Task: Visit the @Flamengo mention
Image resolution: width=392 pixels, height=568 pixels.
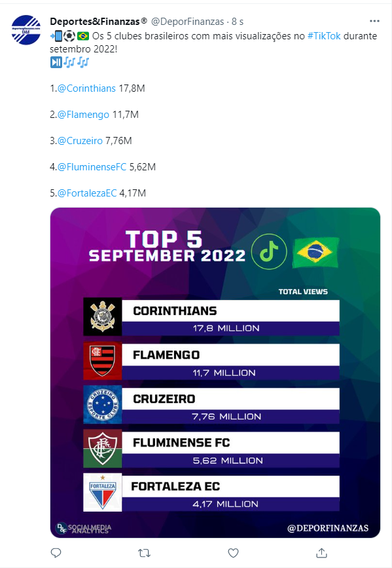Action: (x=83, y=115)
